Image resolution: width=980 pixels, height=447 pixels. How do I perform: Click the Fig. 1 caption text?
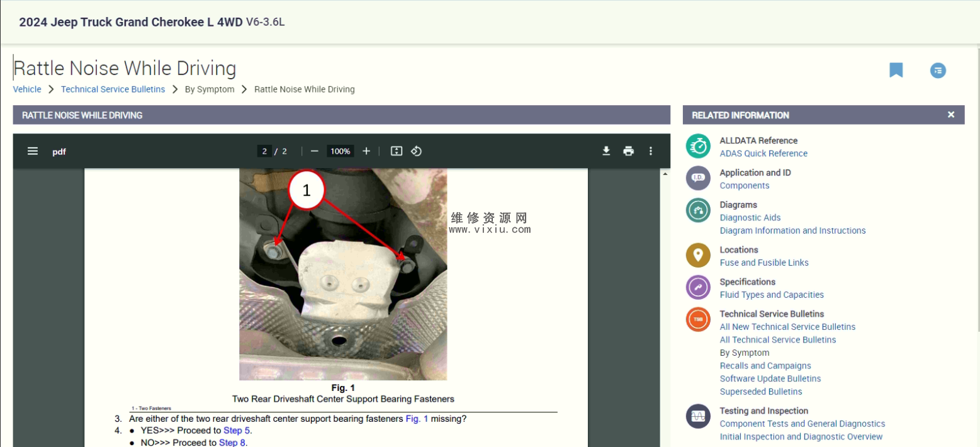pyautogui.click(x=343, y=388)
